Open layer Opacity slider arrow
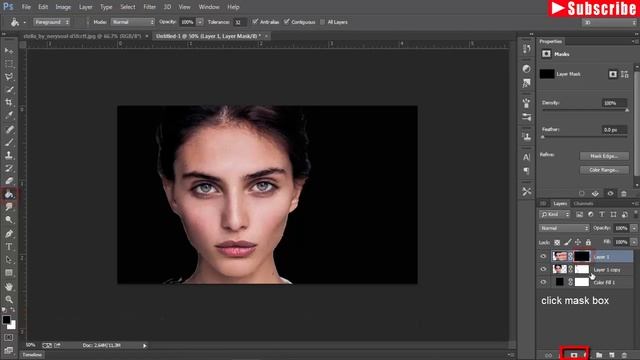Viewport: 640px width, 360px height. (x=634, y=228)
